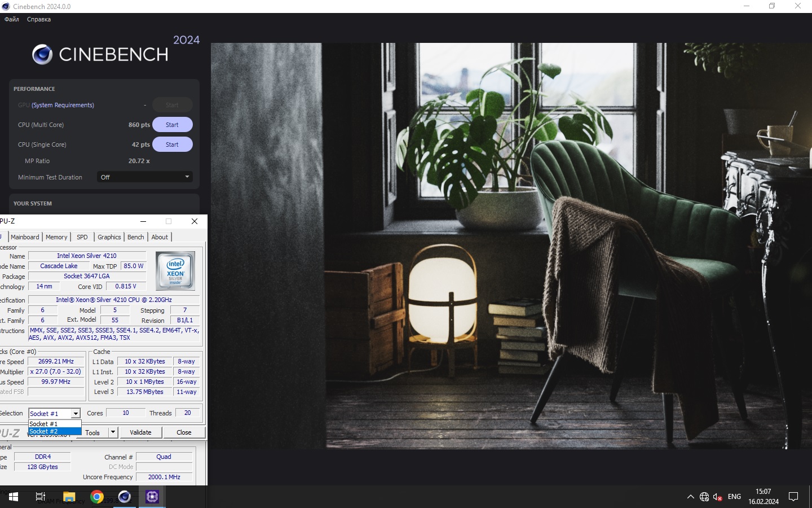Click the bus speed value 99.97 MHz
812x508 pixels.
click(x=56, y=382)
